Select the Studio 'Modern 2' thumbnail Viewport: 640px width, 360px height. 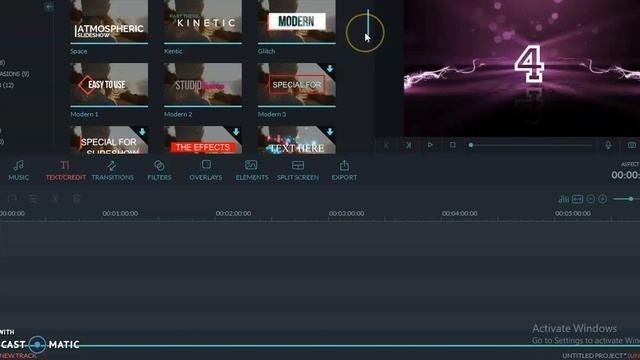[203, 85]
